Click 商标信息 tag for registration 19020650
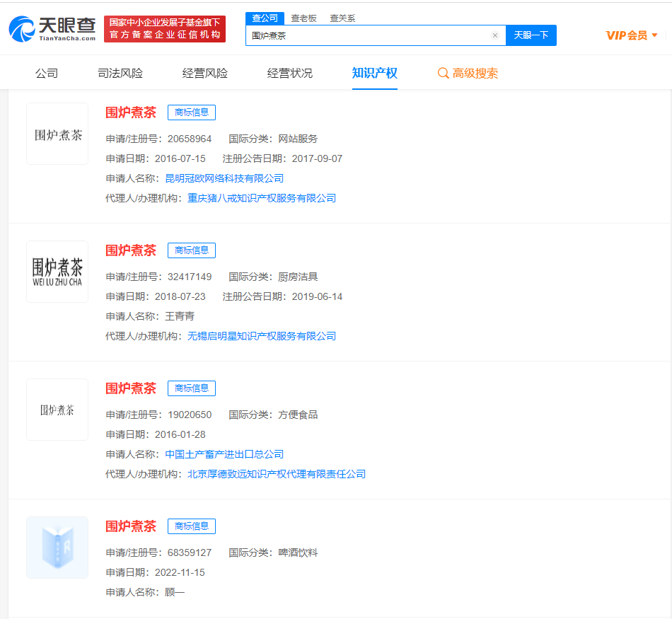This screenshot has height=619, width=672. [192, 389]
